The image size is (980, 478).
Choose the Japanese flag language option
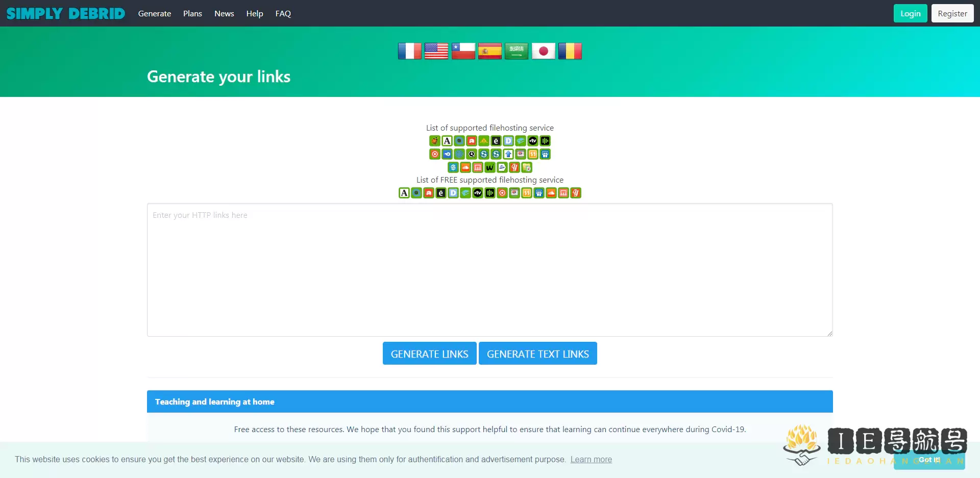pyautogui.click(x=543, y=51)
